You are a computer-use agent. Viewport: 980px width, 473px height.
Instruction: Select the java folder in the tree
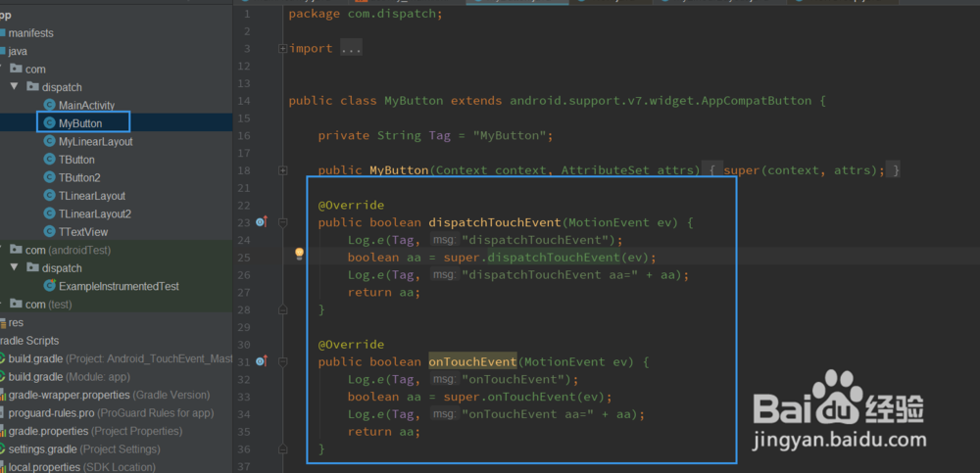pyautogui.click(x=18, y=51)
